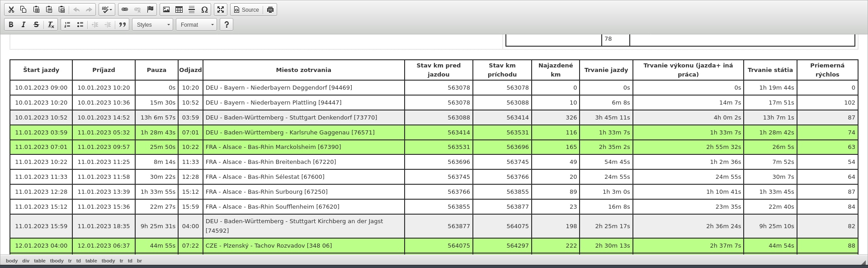868x268 pixels.
Task: Insert a link using the chain icon
Action: [x=125, y=10]
